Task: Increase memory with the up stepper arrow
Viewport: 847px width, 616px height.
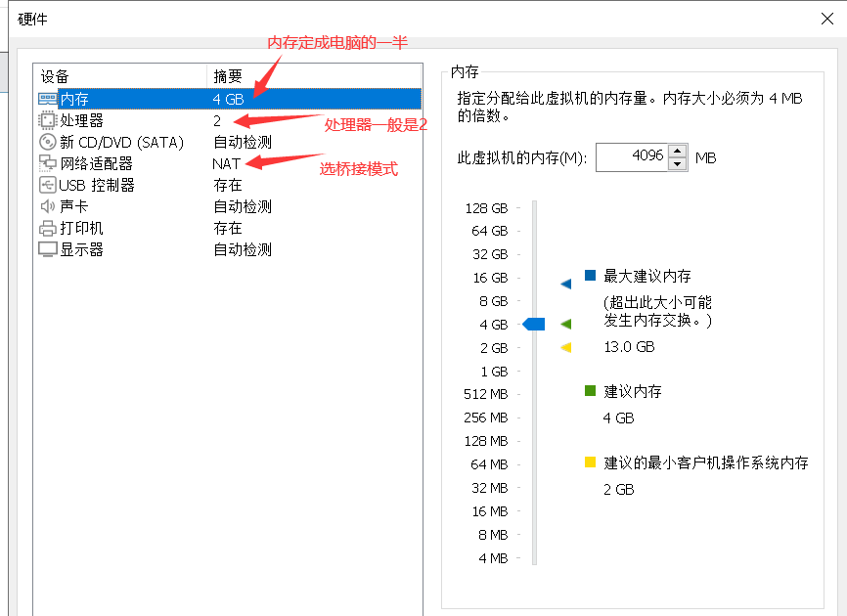Action: coord(678,150)
